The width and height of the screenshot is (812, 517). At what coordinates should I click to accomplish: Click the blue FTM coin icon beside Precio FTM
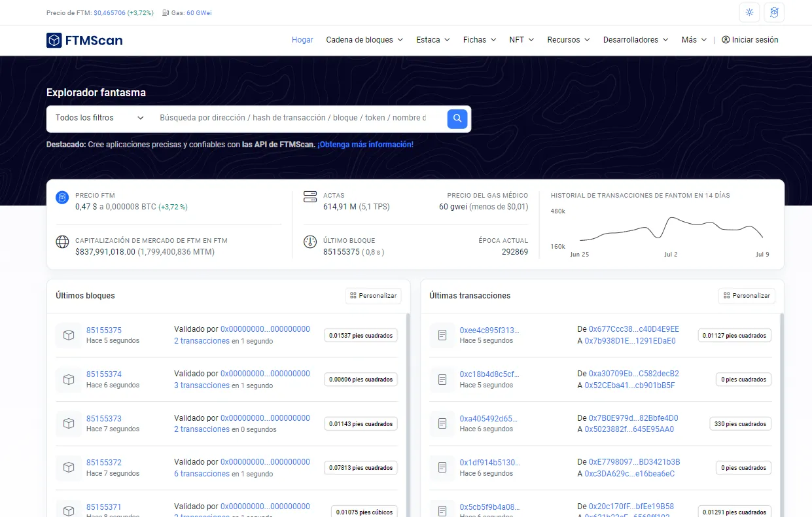tap(62, 197)
